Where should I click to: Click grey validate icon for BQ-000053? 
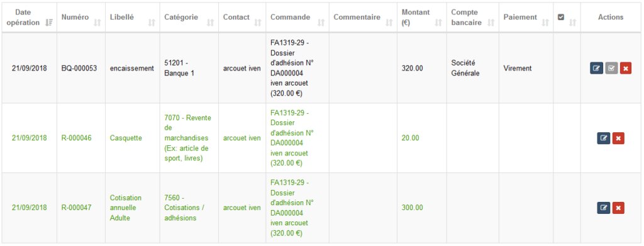611,68
